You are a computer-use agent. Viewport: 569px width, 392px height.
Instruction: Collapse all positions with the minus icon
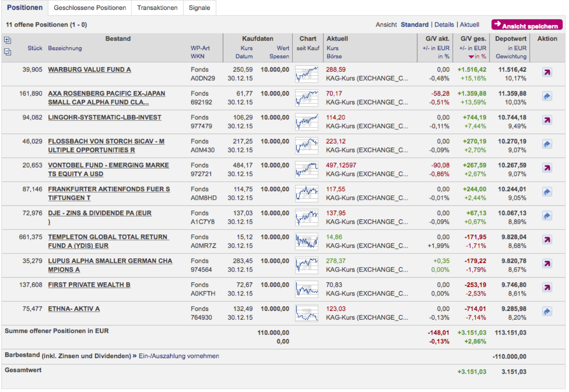coord(8,52)
